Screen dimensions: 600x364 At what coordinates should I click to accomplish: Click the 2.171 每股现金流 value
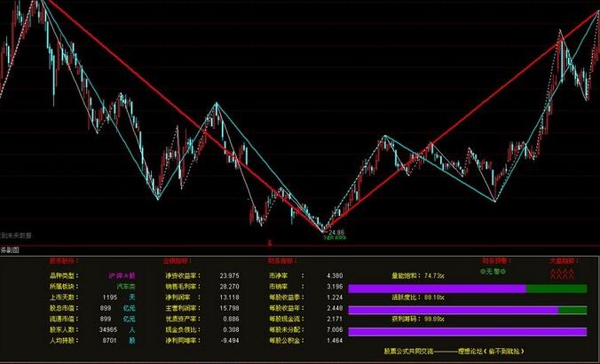pyautogui.click(x=335, y=319)
